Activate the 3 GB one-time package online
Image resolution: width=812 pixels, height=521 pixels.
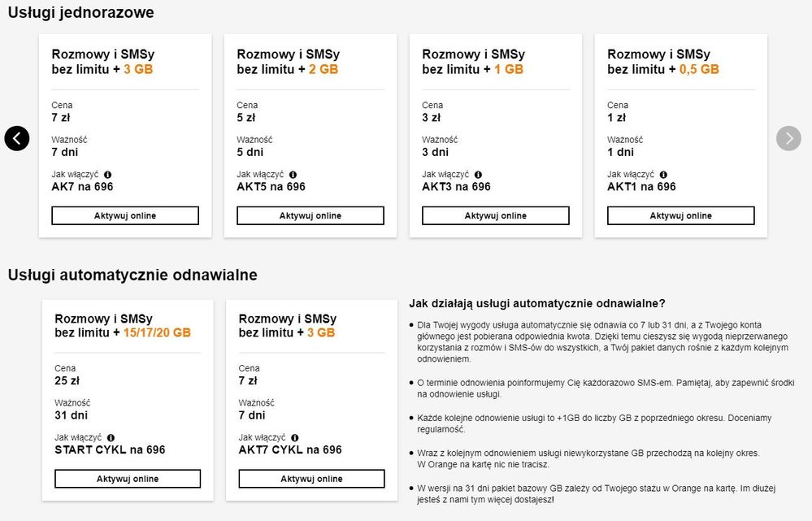click(125, 215)
